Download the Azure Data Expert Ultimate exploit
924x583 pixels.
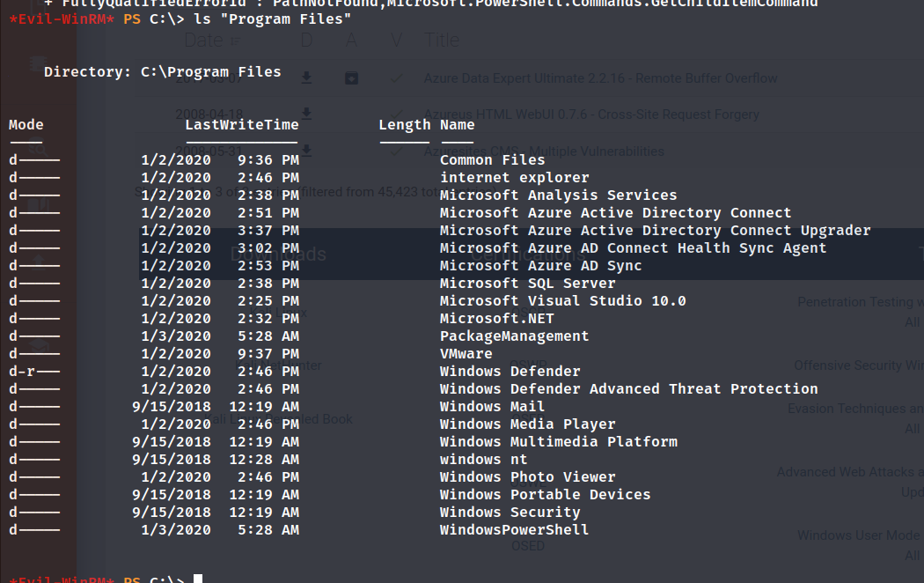point(306,77)
